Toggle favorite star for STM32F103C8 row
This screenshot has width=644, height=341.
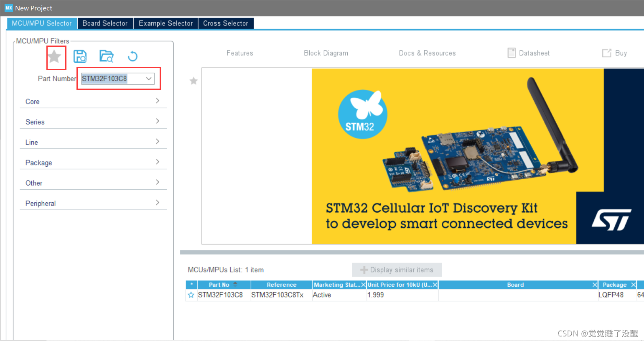pyautogui.click(x=191, y=295)
